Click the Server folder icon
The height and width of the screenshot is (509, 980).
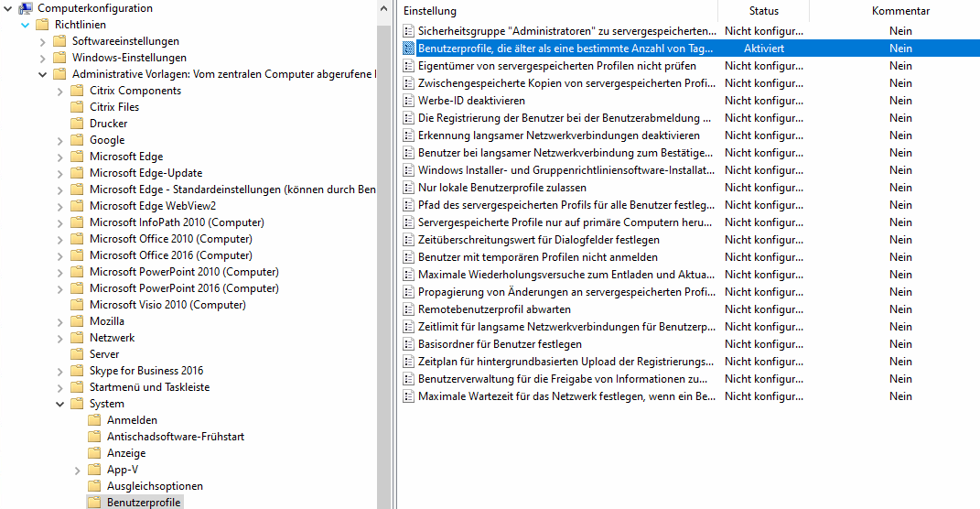77,354
